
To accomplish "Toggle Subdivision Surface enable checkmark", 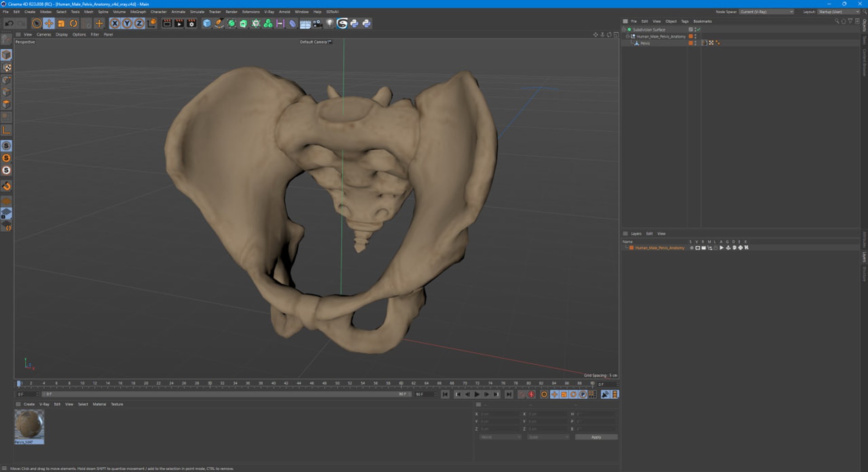I will pyautogui.click(x=698, y=30).
